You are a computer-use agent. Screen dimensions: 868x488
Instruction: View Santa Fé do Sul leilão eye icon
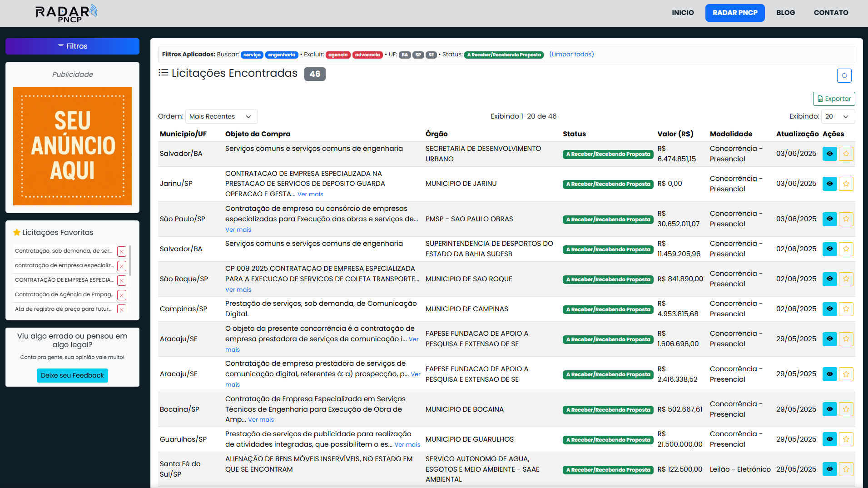coord(829,469)
